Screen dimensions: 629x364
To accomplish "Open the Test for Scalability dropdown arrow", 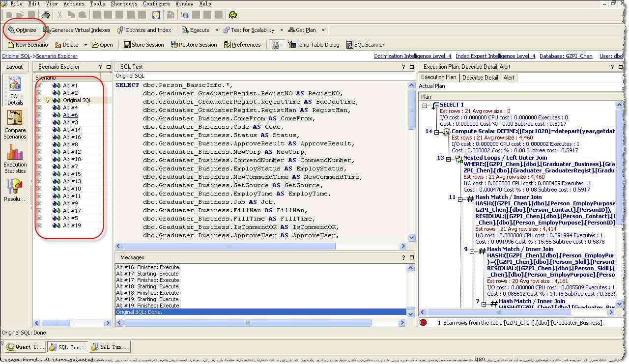I will click(282, 30).
